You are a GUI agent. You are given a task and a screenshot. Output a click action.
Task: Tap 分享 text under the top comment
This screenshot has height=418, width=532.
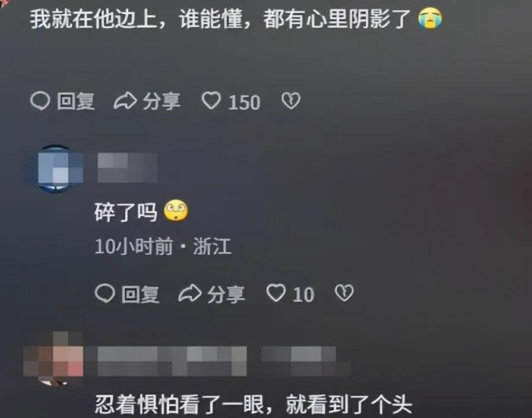161,102
